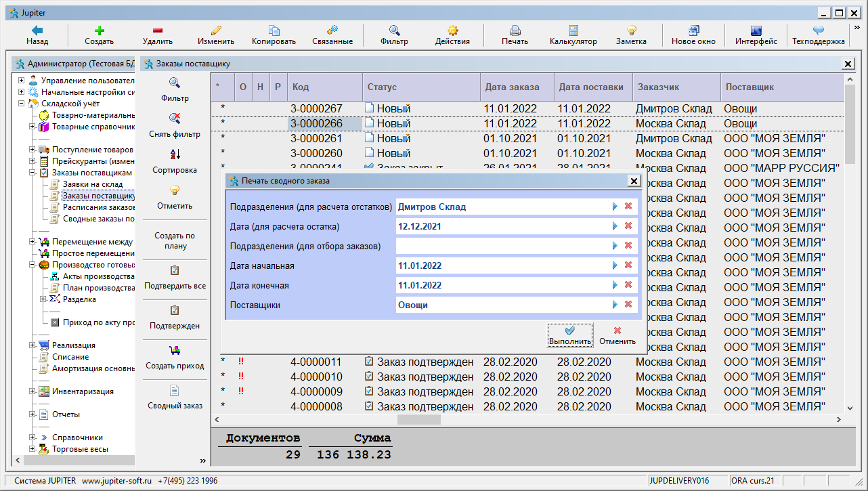The height and width of the screenshot is (491, 868).
Task: Sort by Код column header
Action: click(325, 87)
